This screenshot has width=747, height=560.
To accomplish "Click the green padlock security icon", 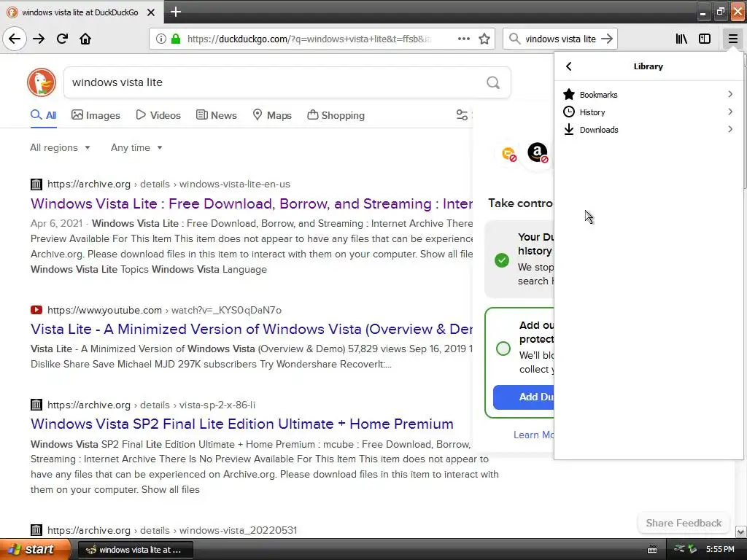I will click(176, 39).
